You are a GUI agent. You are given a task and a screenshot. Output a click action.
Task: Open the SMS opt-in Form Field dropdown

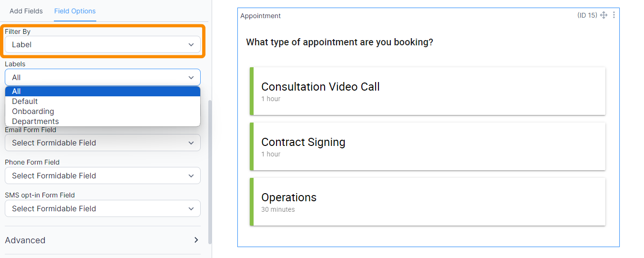102,208
